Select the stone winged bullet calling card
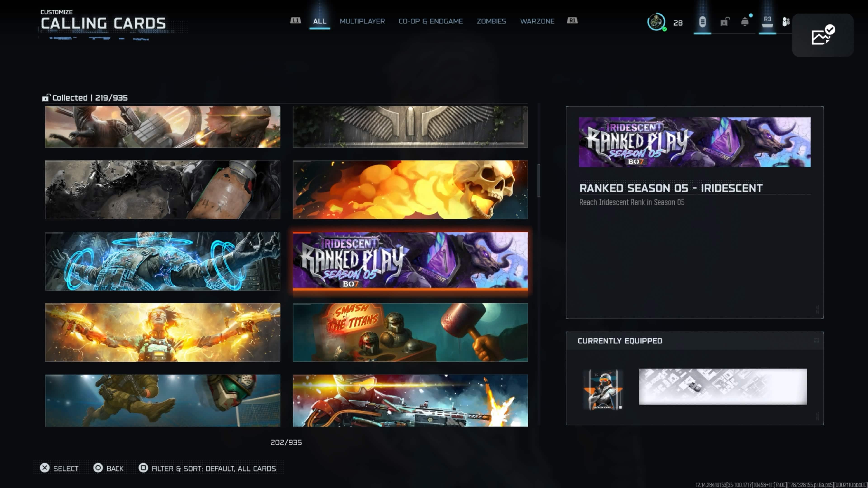 point(410,127)
